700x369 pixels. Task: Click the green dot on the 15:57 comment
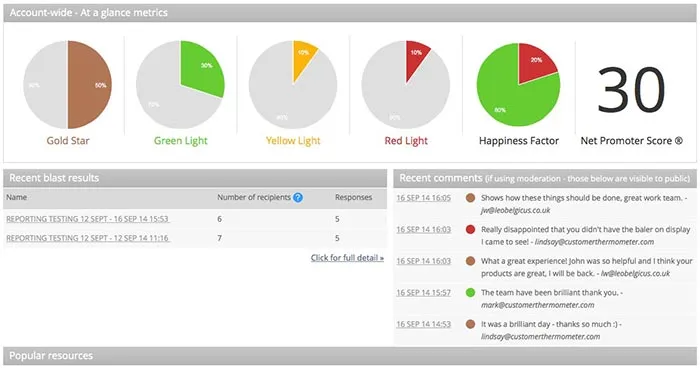tap(470, 293)
